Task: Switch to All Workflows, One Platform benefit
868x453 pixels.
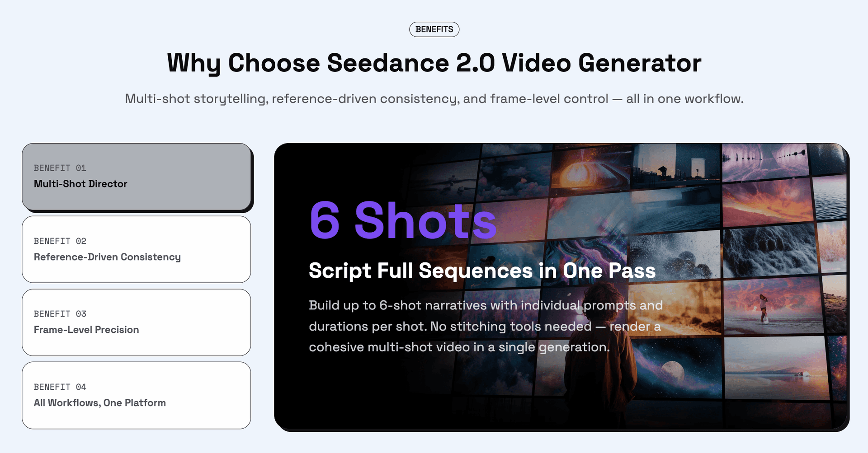Action: click(136, 395)
